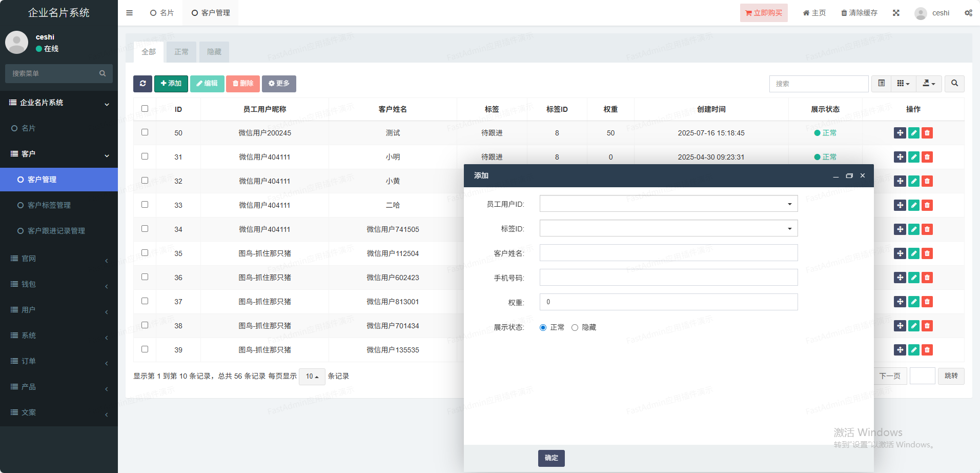Open the page size dropdown showing 10
Viewport: 980px width, 473px height.
point(312,377)
